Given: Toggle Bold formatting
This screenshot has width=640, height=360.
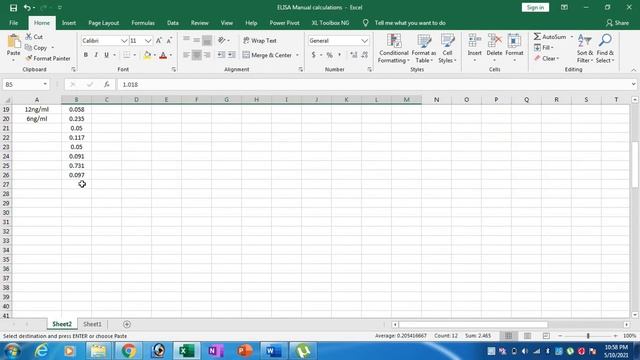Looking at the screenshot, I should pos(86,55).
